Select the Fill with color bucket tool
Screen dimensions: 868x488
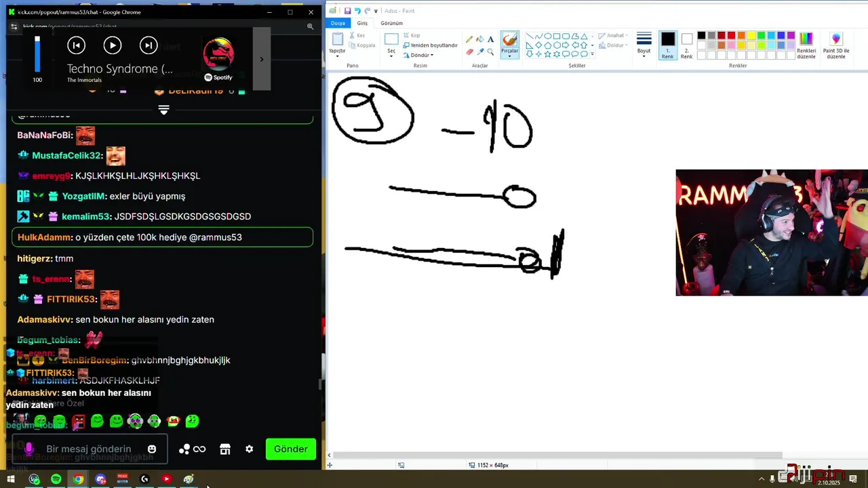[x=480, y=39]
